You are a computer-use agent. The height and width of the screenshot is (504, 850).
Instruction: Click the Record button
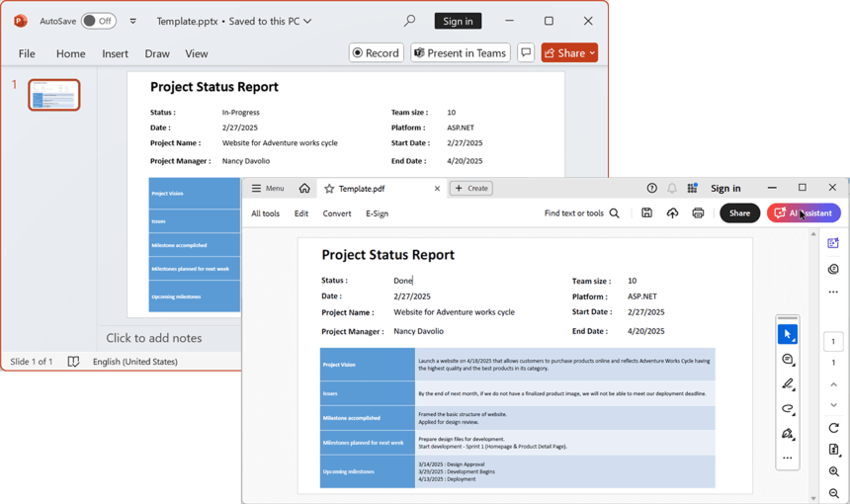[376, 53]
